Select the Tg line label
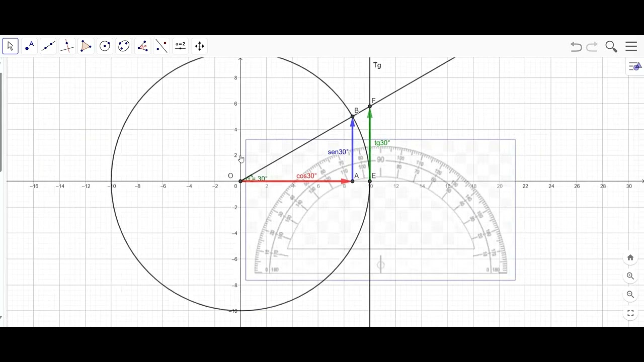The width and height of the screenshot is (644, 362). tap(377, 65)
